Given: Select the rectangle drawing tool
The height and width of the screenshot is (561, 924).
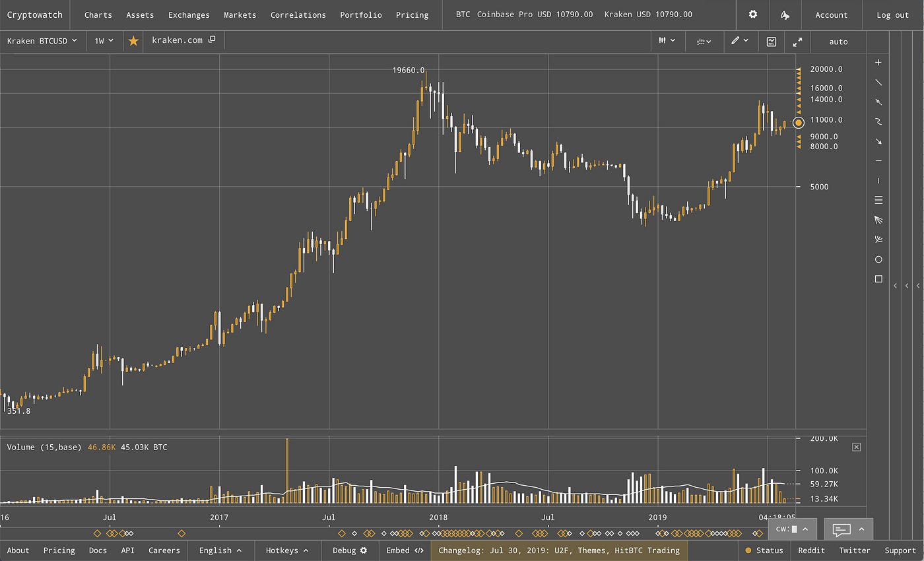Looking at the screenshot, I should (878, 279).
